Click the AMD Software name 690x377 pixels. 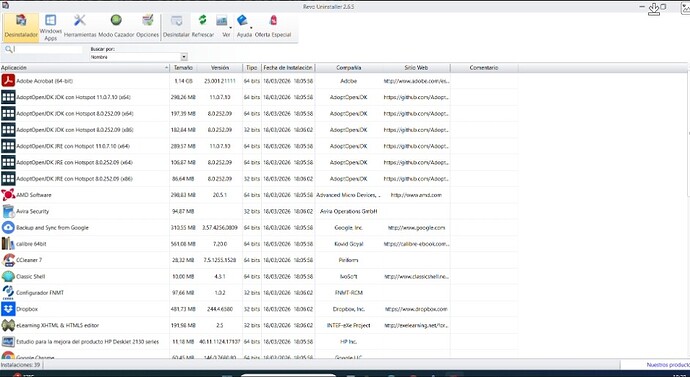point(33,195)
